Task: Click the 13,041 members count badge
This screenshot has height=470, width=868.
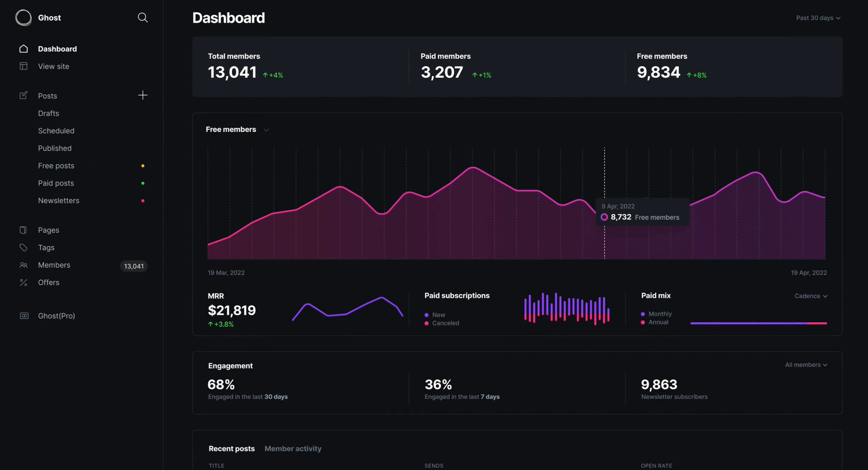Action: [x=134, y=266]
